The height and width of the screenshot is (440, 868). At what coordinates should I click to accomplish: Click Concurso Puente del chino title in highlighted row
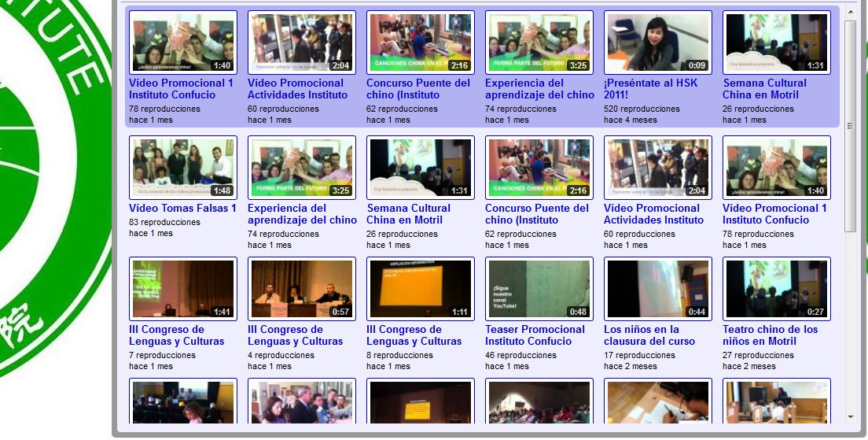(x=418, y=89)
